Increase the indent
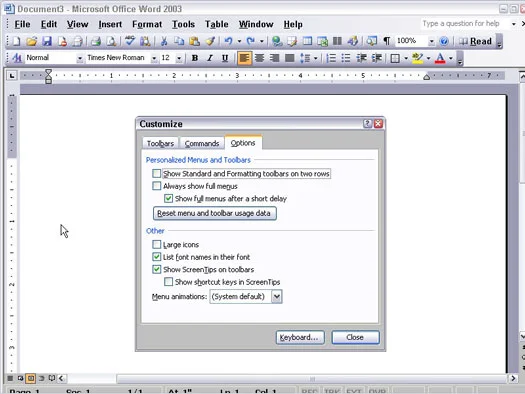This screenshot has height=394, width=525. click(377, 58)
